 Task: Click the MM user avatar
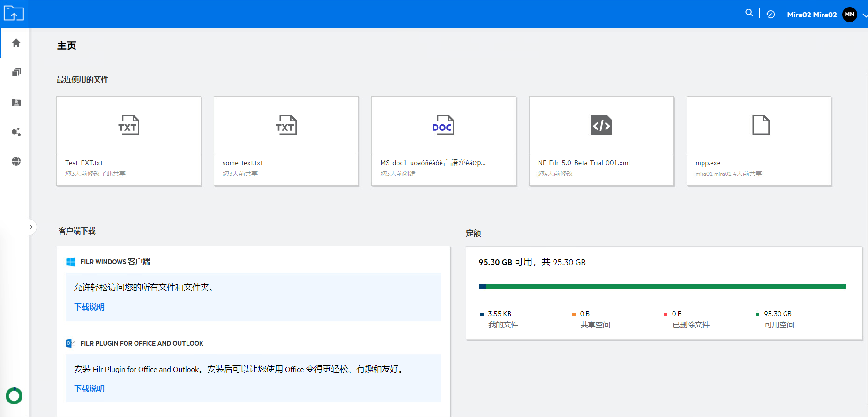pyautogui.click(x=849, y=15)
